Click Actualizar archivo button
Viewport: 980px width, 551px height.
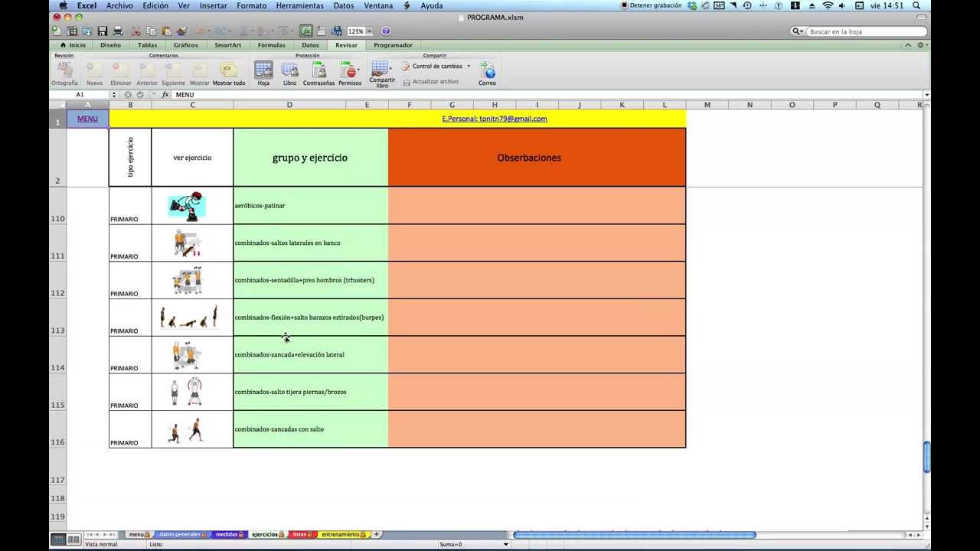(x=430, y=81)
